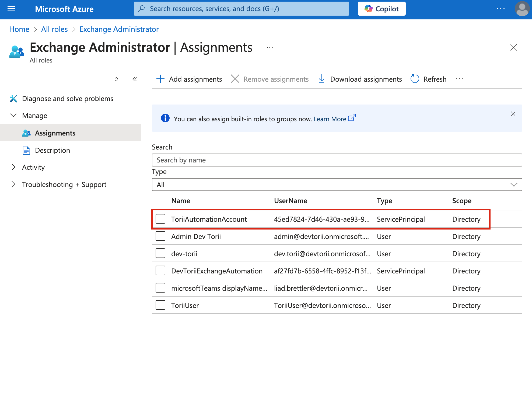Screen dimensions: 532x396
Task: Check dev-torii row checkbox
Action: point(160,253)
